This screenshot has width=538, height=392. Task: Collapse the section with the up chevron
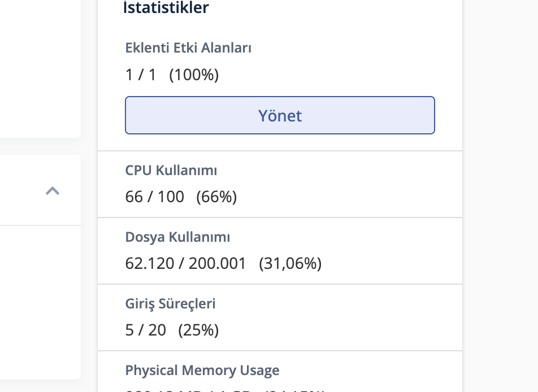click(x=53, y=191)
